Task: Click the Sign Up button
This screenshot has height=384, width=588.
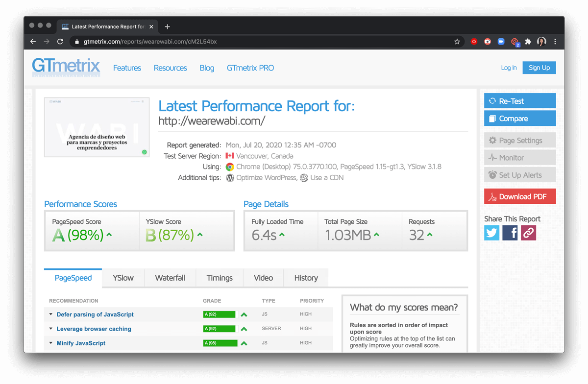Action: [539, 68]
